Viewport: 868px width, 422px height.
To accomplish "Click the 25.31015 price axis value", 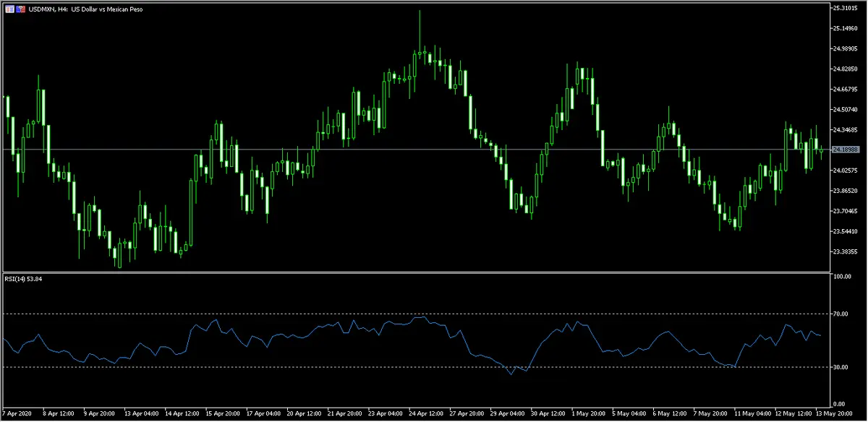I will [845, 8].
